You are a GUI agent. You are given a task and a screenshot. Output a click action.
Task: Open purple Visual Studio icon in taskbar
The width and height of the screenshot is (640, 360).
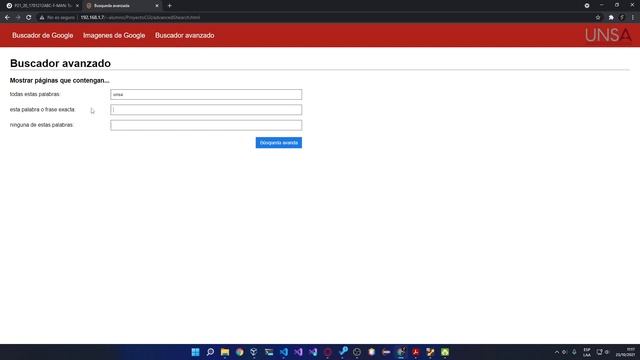pos(298,352)
